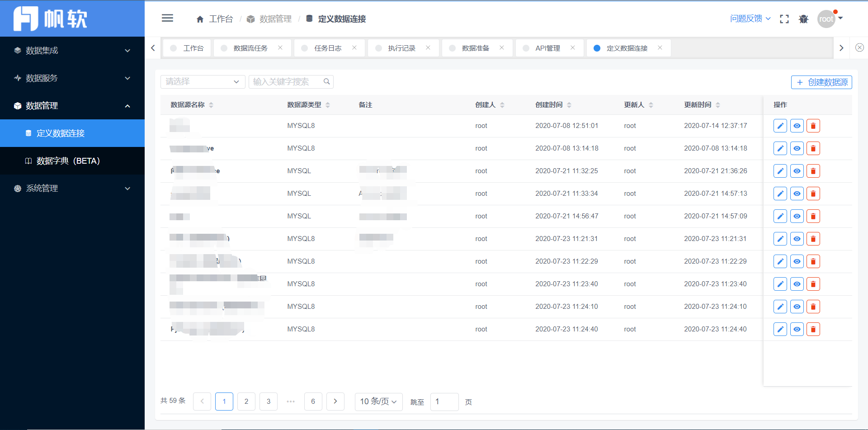Viewport: 868px width, 430px height.
Task: Edit the row created 2020-07-23 11:21:31
Action: click(780, 239)
